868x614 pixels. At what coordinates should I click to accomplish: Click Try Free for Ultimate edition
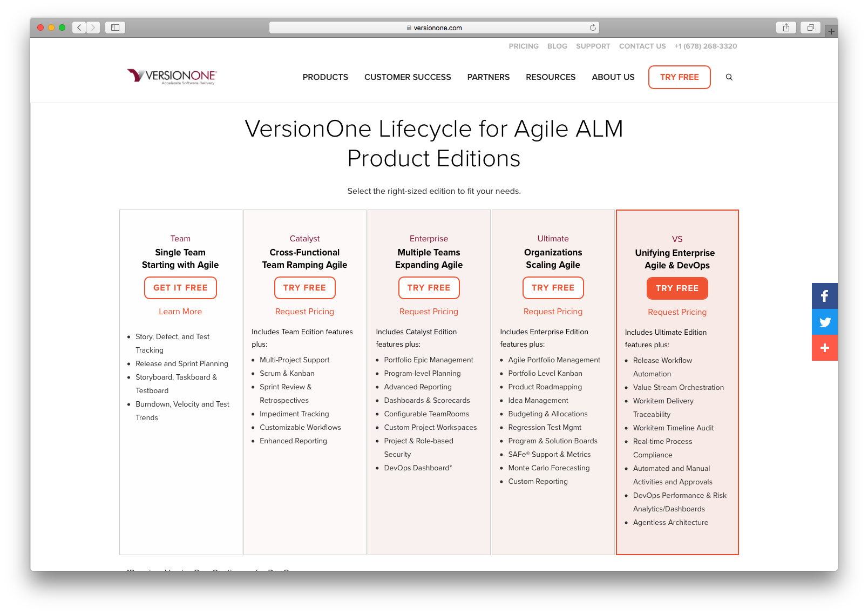(x=553, y=288)
